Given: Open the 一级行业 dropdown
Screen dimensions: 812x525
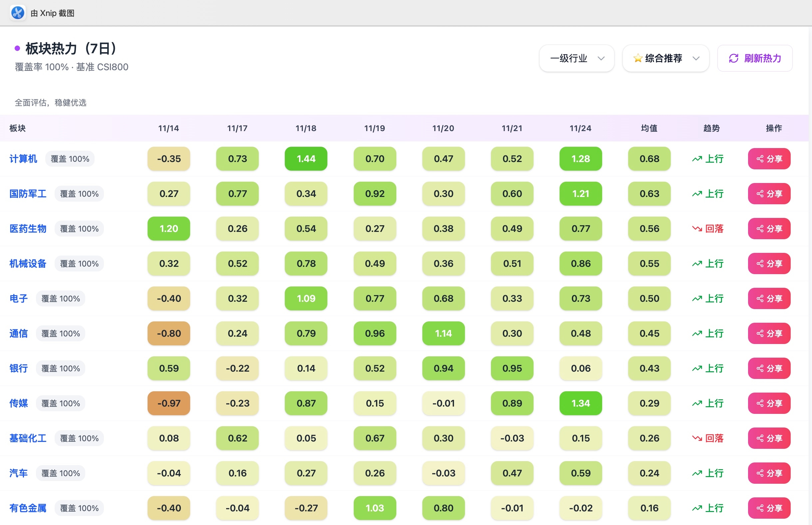Looking at the screenshot, I should pyautogui.click(x=577, y=58).
